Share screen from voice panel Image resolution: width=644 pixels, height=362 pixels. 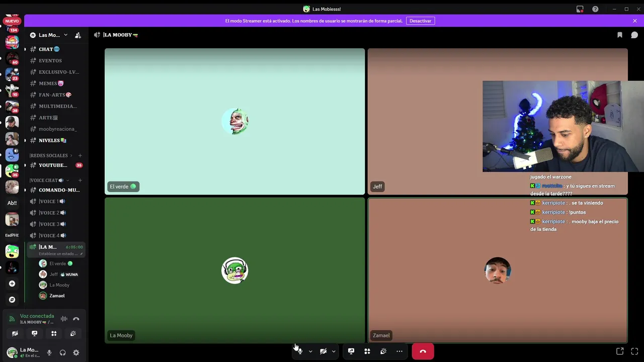pyautogui.click(x=34, y=333)
